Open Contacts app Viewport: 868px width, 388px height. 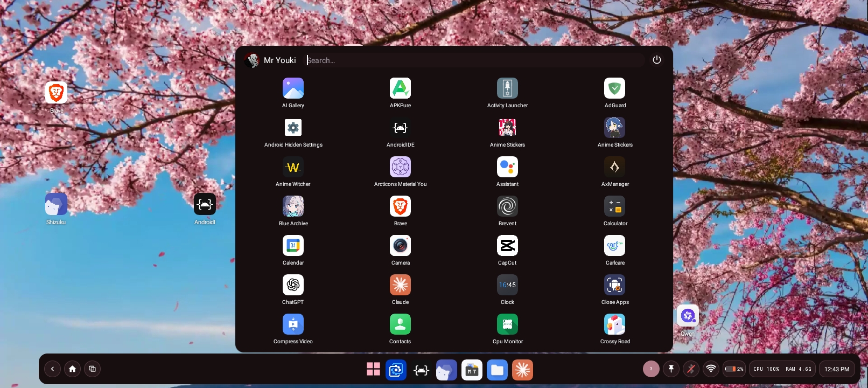[x=400, y=324]
